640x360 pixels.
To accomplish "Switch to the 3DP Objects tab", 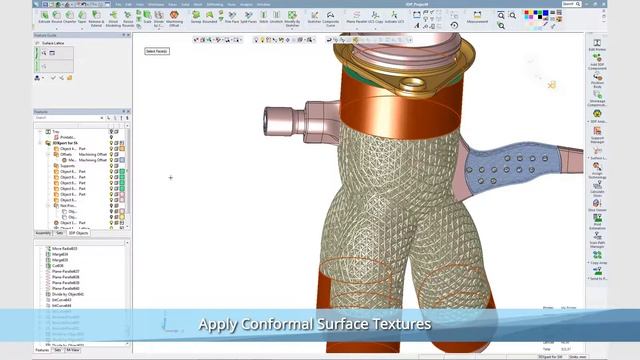I will click(78, 233).
